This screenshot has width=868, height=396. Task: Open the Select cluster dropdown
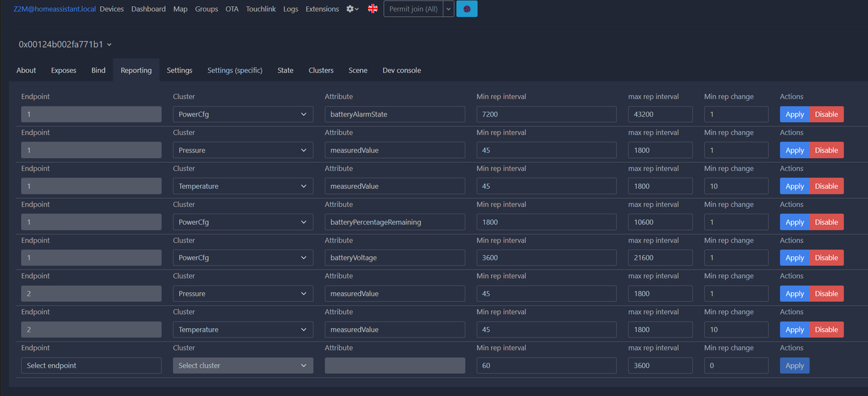(x=243, y=365)
